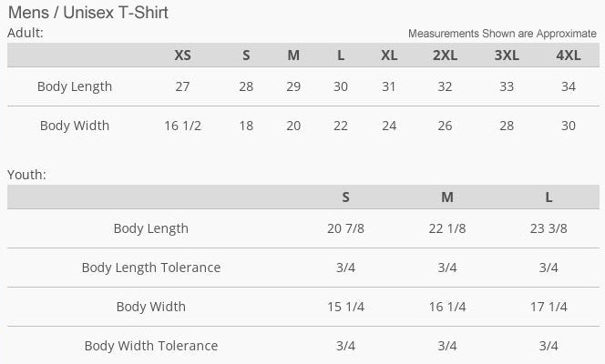Click the Body Width Tolerance row label
Screen dimensions: 605x364
coord(151,346)
